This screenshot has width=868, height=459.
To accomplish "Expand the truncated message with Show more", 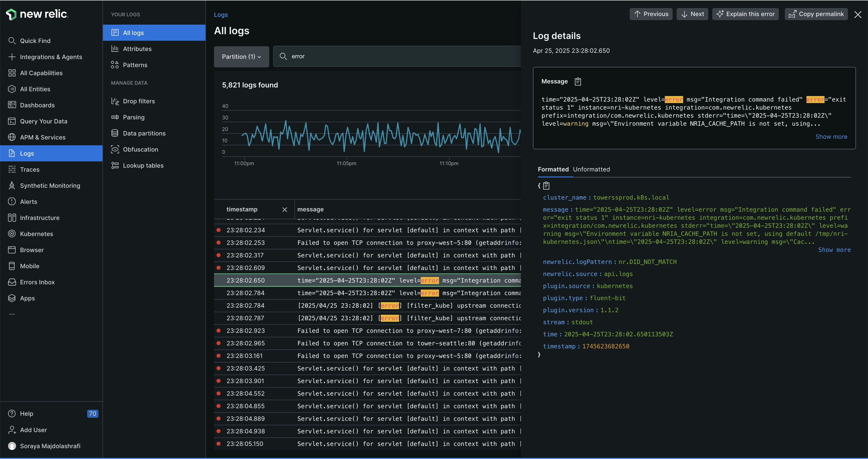I will (832, 136).
